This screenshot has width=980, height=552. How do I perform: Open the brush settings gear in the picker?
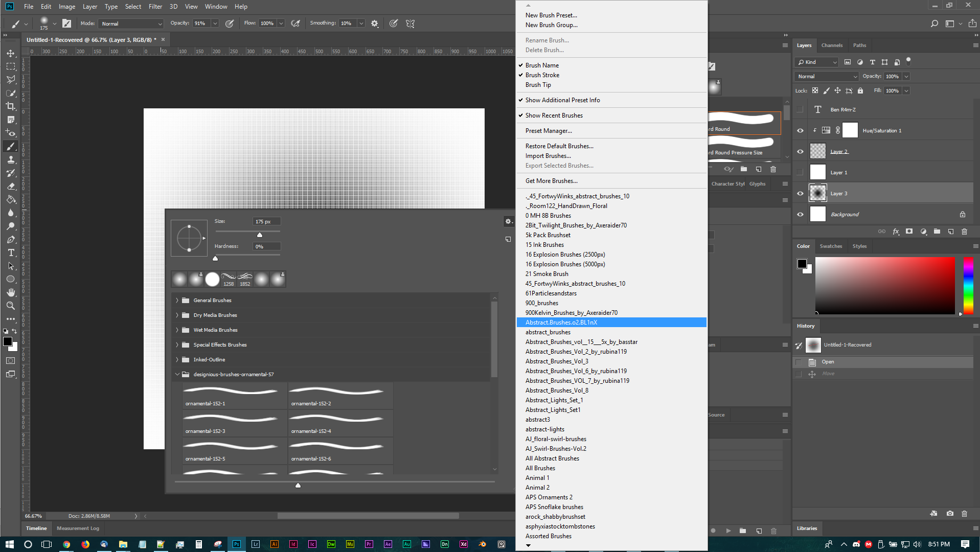508,221
